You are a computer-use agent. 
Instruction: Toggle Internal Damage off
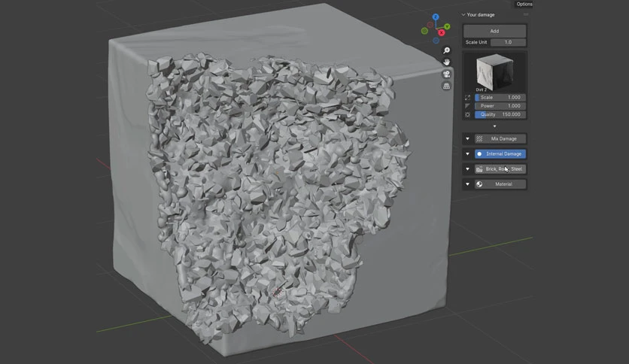click(500, 154)
